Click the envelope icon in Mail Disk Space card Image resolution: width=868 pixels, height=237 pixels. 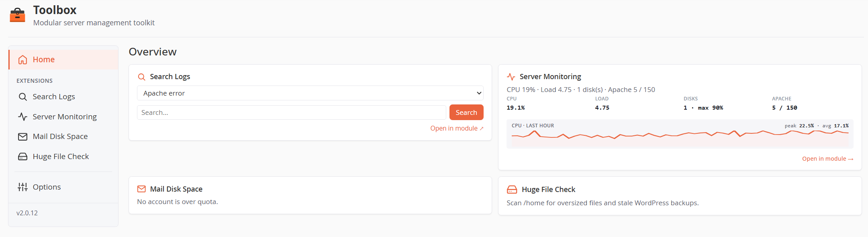point(141,189)
